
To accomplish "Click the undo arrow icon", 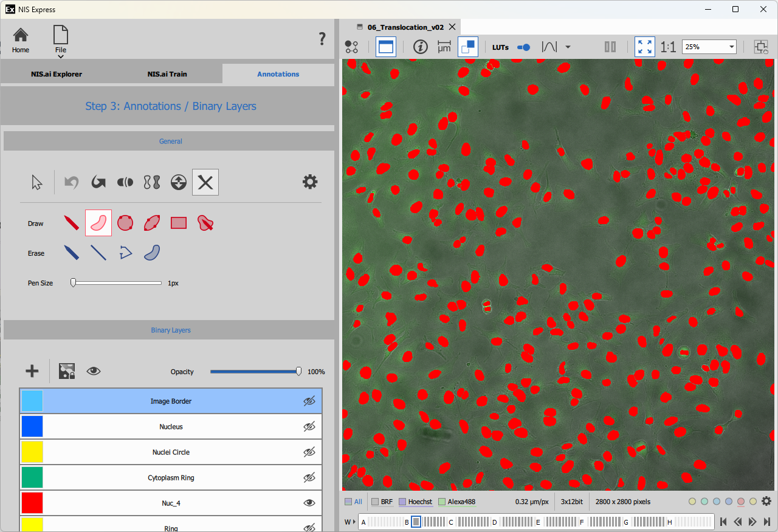I will (72, 182).
